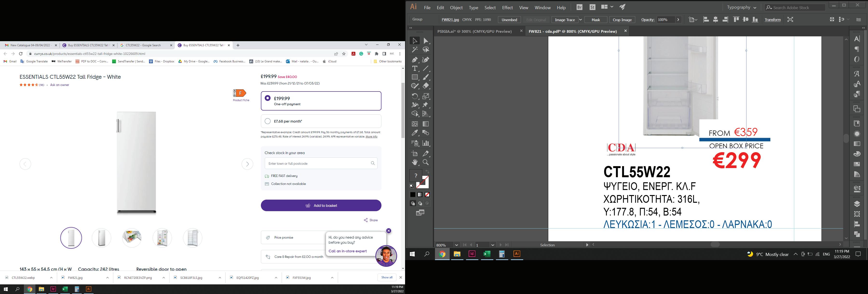Choose the £7.68 per month option
Screen dimensions: 868x294
click(x=268, y=121)
